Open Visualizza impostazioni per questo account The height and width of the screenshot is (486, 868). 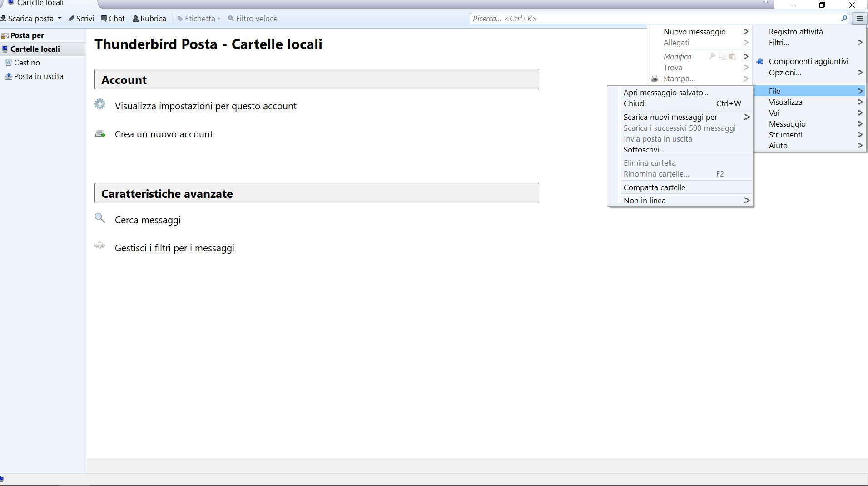coord(206,106)
